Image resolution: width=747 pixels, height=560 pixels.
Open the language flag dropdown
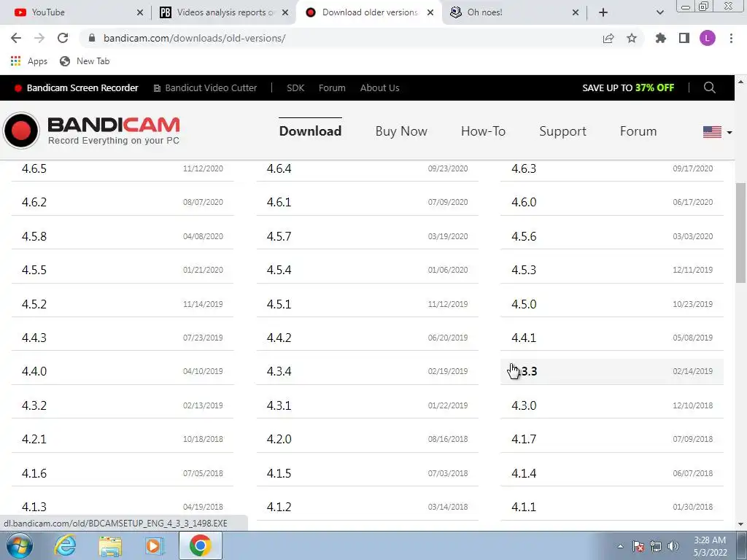tap(718, 132)
